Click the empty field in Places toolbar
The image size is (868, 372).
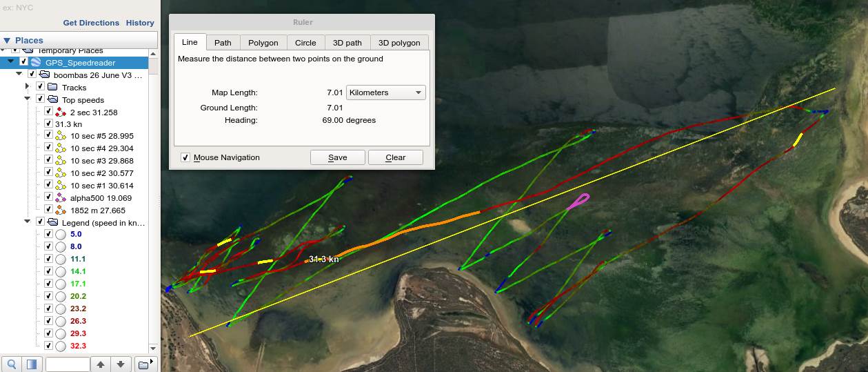pos(68,364)
